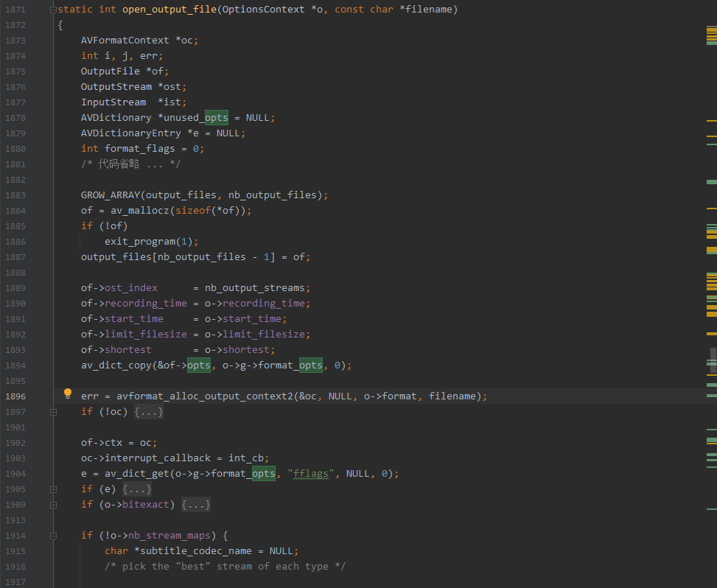The height and width of the screenshot is (588, 717).
Task: Click exit_program(1) call
Action: click(149, 242)
